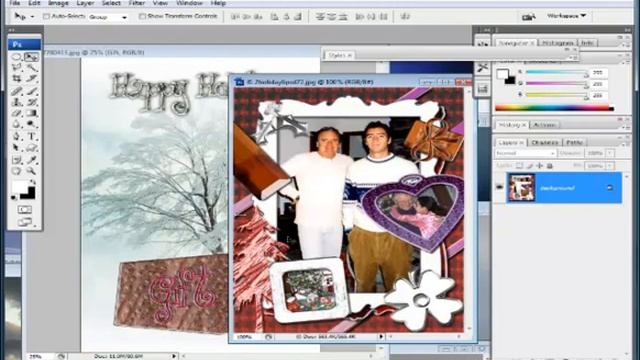Open the Layer menu
Image resolution: width=640 pixels, height=360 pixels.
tap(85, 3)
